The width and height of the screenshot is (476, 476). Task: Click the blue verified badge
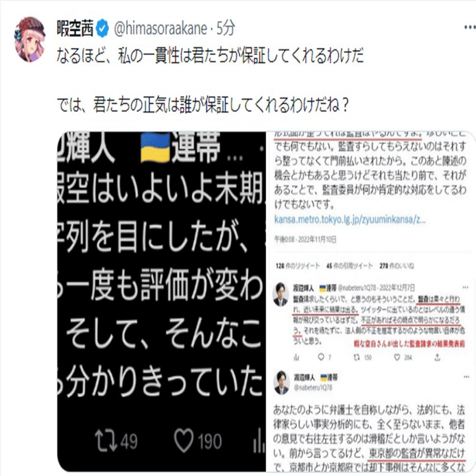(102, 29)
